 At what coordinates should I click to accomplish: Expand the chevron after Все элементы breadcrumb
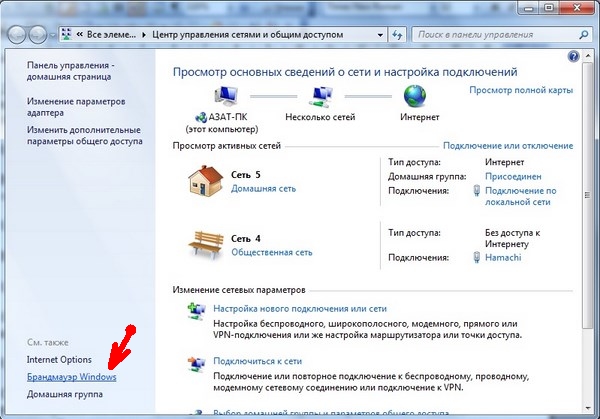coord(144,34)
